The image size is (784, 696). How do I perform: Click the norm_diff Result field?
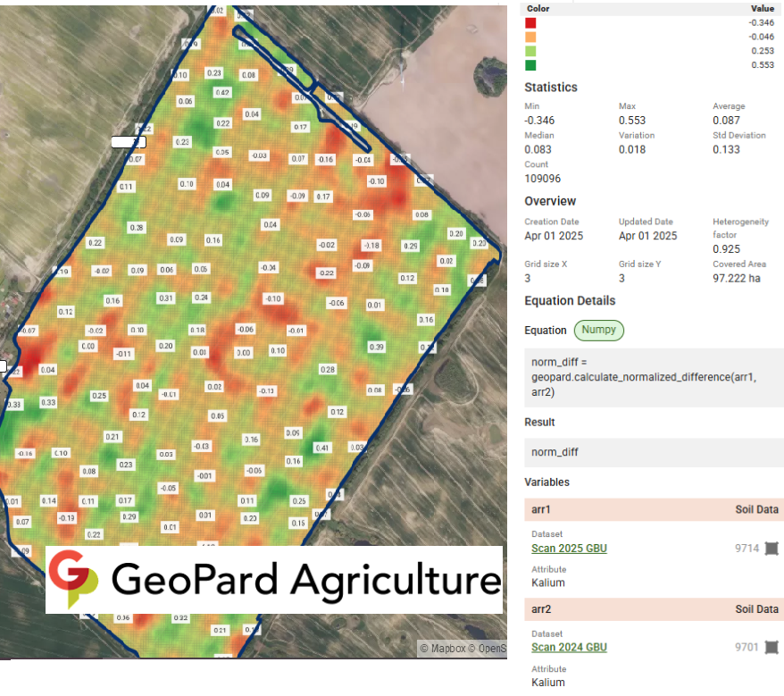[x=653, y=451]
